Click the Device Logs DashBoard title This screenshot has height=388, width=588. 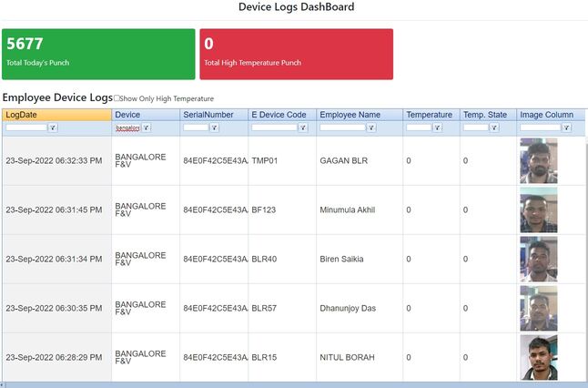click(296, 6)
